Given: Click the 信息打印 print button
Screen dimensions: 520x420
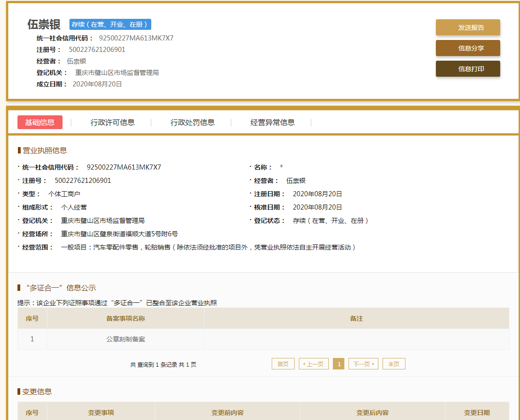Looking at the screenshot, I should pyautogui.click(x=468, y=68).
